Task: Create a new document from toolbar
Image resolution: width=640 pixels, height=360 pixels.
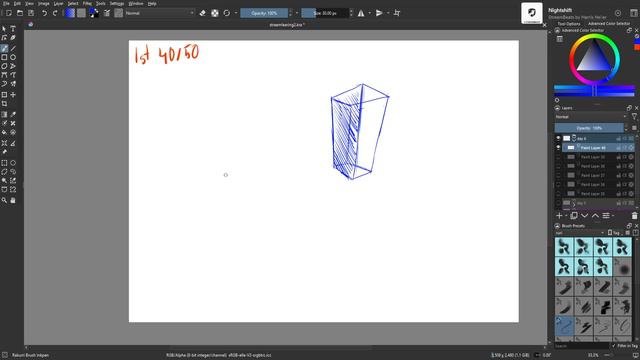Action: click(9, 13)
